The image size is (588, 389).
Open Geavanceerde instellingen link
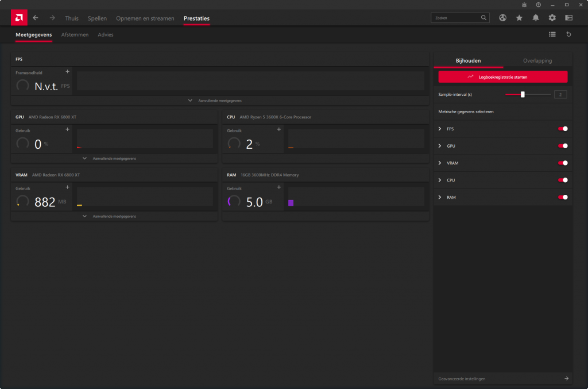tap(462, 379)
